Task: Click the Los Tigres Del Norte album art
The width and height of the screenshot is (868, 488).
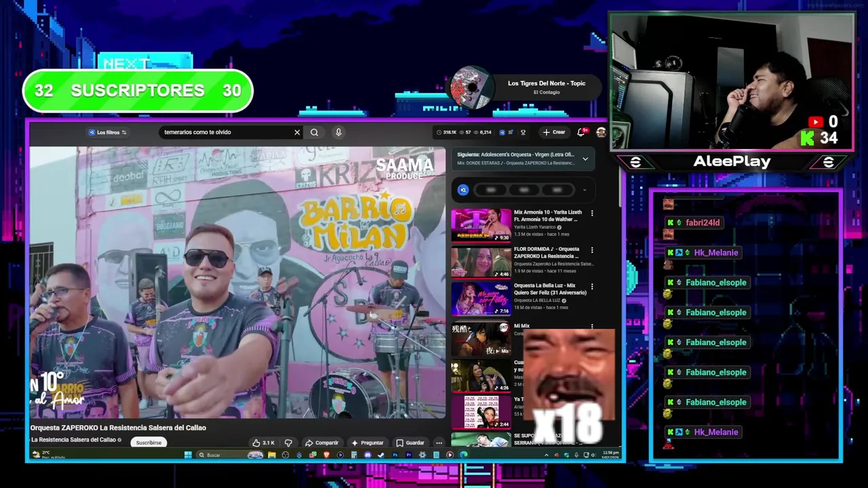Action: click(x=471, y=87)
